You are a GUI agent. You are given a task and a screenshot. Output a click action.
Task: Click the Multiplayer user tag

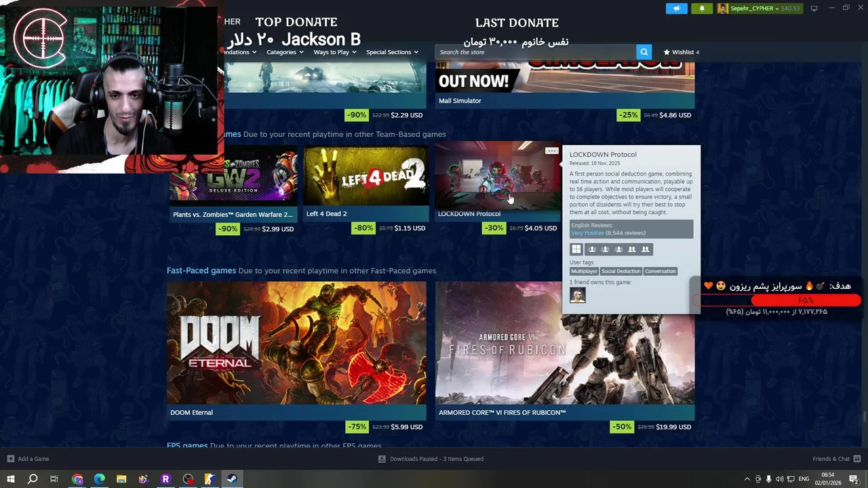[584, 271]
